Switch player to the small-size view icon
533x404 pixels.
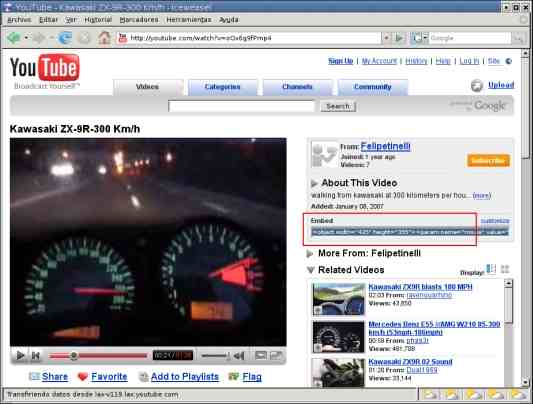261,355
